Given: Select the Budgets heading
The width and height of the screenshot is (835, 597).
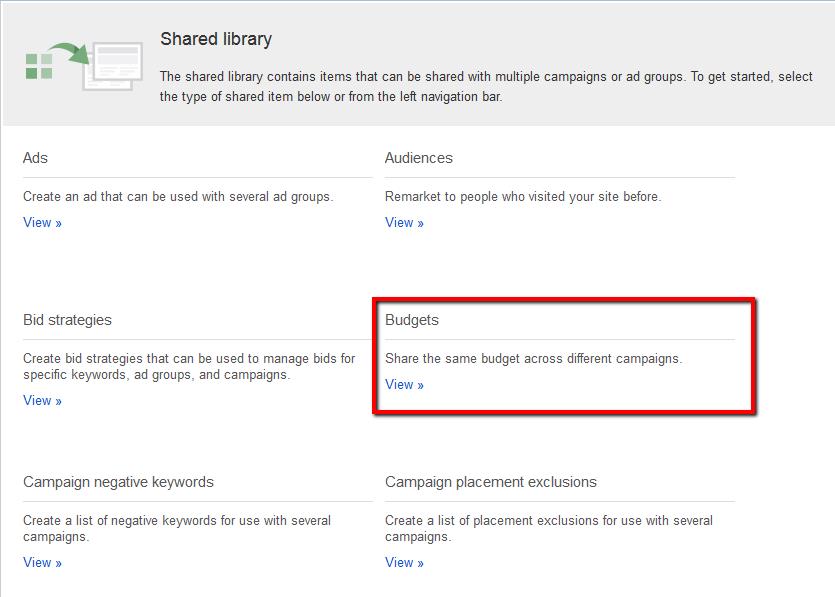Looking at the screenshot, I should 411,320.
